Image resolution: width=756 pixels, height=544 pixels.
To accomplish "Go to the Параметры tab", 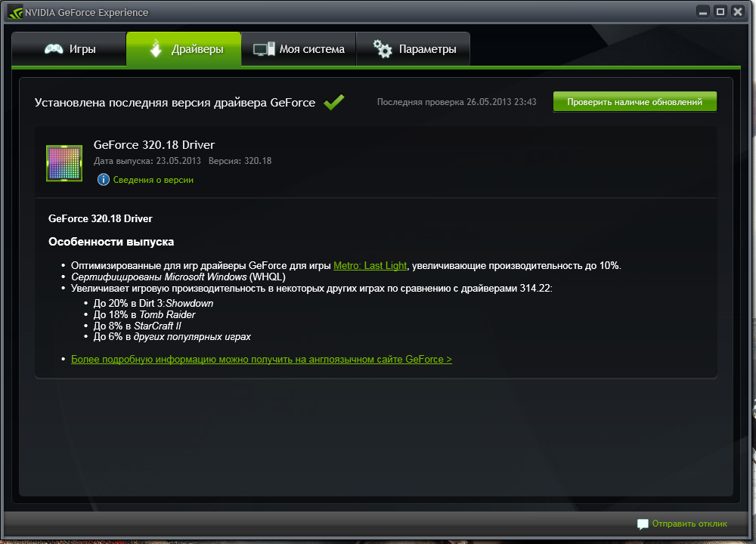I will tap(414, 48).
